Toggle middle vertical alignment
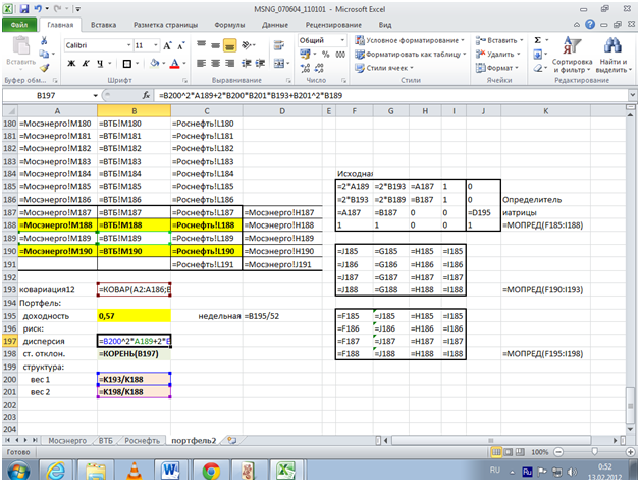The image size is (640, 480). click(x=216, y=45)
